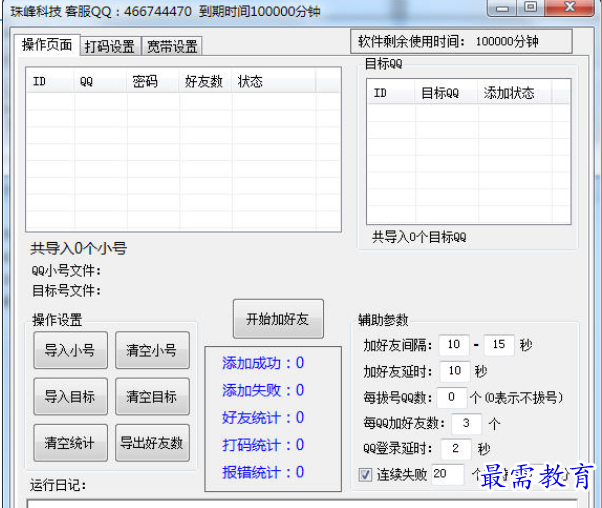
Task: Sort small accounts by ID column
Action: [x=50, y=81]
